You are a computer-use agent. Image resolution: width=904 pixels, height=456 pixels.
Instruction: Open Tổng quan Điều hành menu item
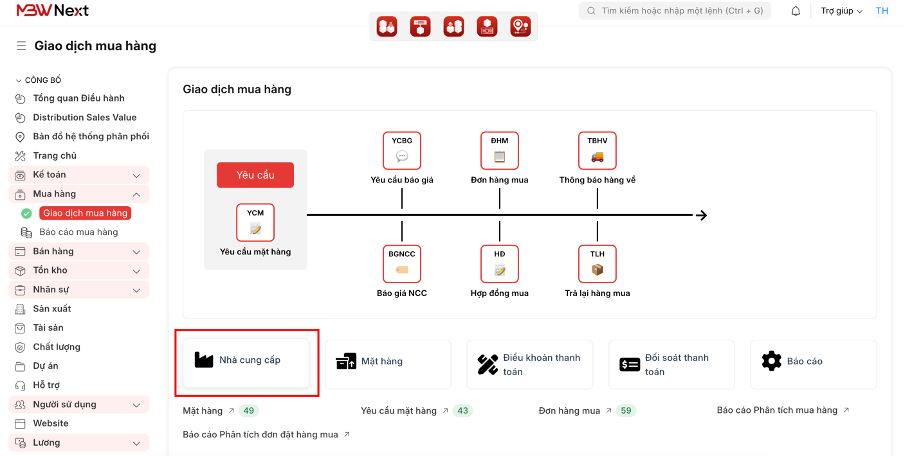(x=78, y=99)
